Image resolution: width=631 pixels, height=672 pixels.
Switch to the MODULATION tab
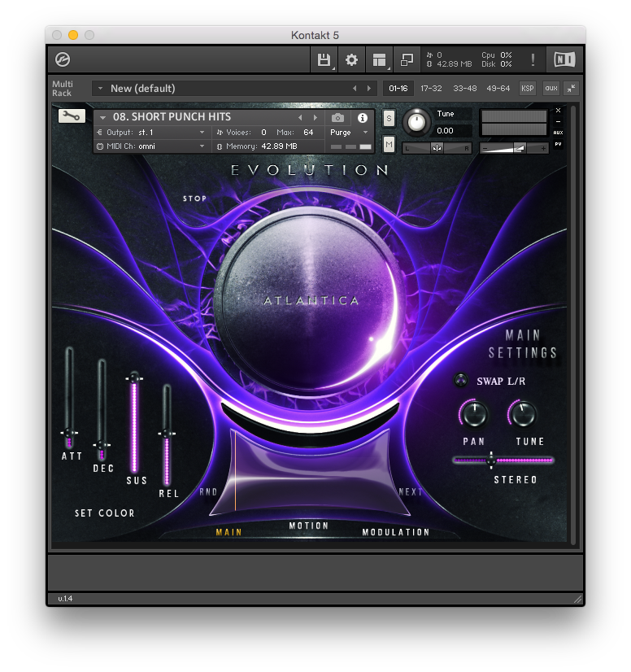tap(396, 532)
